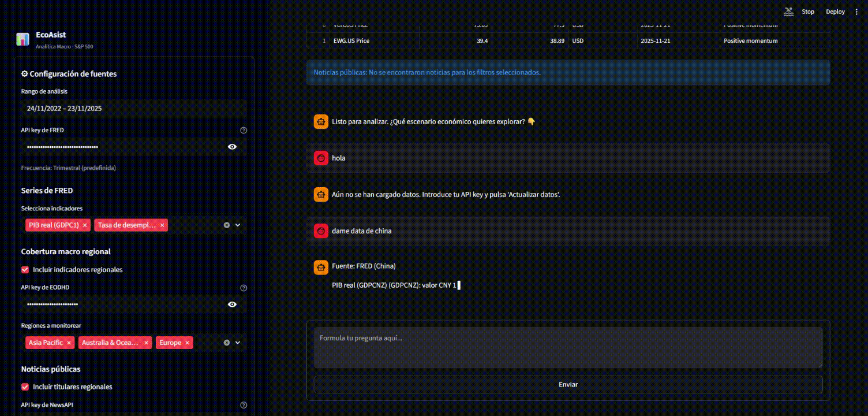
Task: Click the Stop button in top bar
Action: [808, 12]
